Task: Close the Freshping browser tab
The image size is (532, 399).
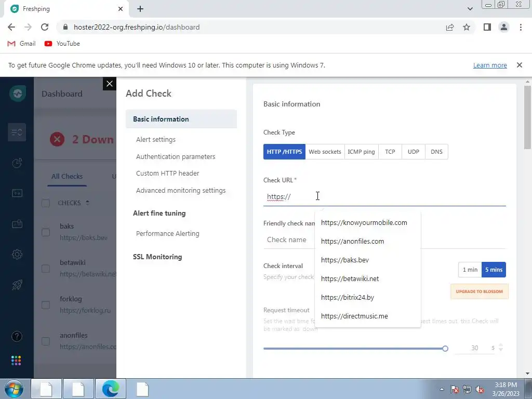Action: tap(121, 9)
